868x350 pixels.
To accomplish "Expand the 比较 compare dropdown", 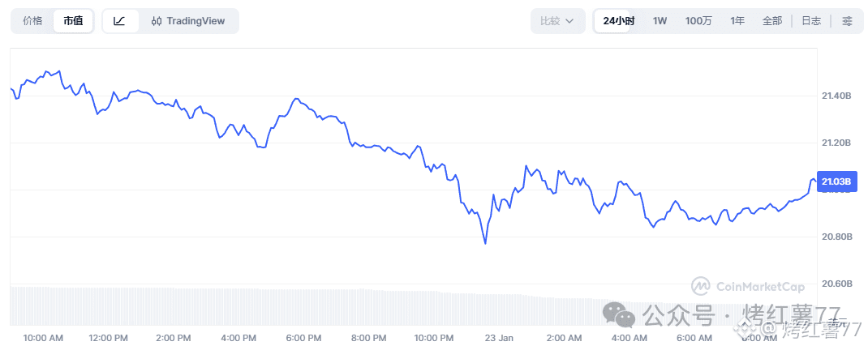I will (x=557, y=21).
